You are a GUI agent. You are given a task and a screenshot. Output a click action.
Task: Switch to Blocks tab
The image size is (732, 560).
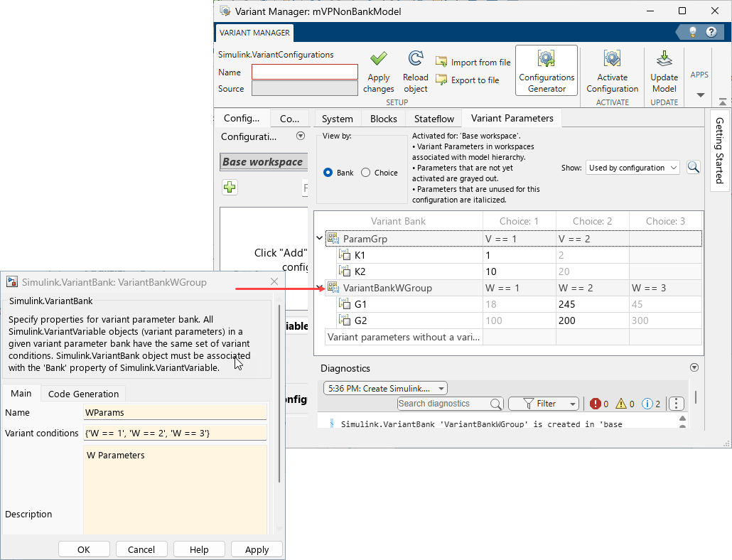[383, 119]
